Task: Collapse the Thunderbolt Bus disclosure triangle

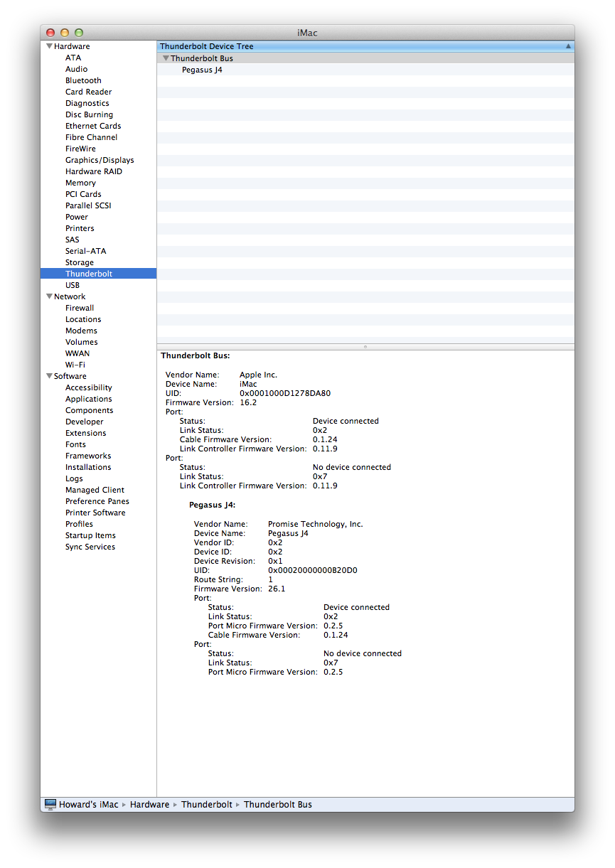Action: point(166,58)
